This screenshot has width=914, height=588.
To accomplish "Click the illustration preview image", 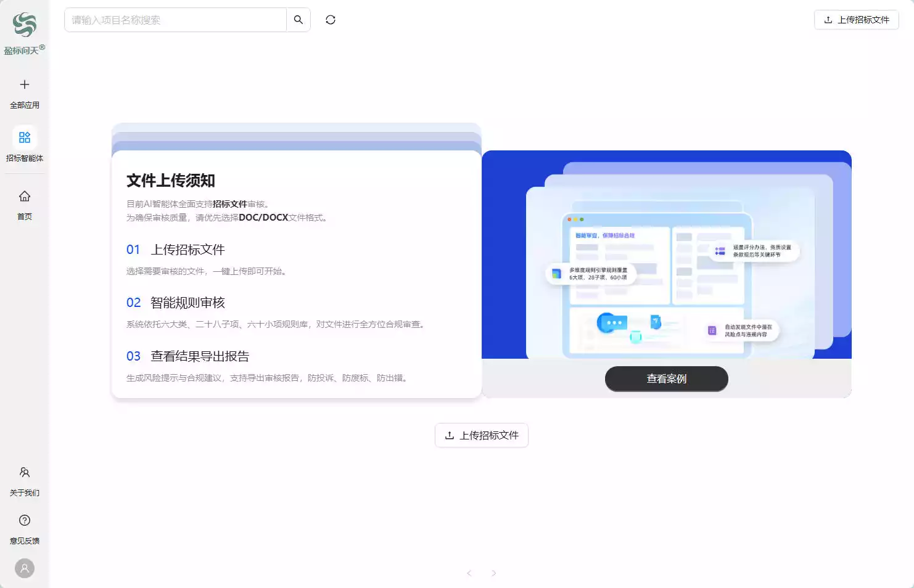I will pos(667,255).
